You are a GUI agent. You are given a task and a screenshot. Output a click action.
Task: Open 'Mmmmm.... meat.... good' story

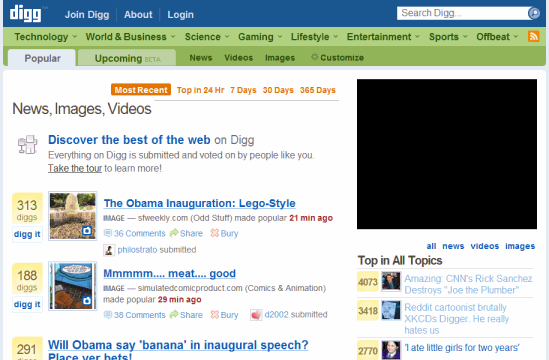(169, 273)
